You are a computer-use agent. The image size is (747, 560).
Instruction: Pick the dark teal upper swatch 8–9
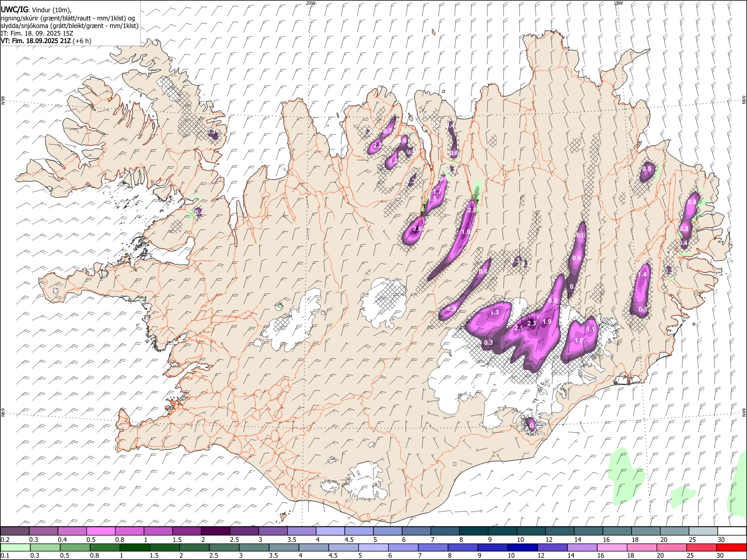(x=473, y=531)
